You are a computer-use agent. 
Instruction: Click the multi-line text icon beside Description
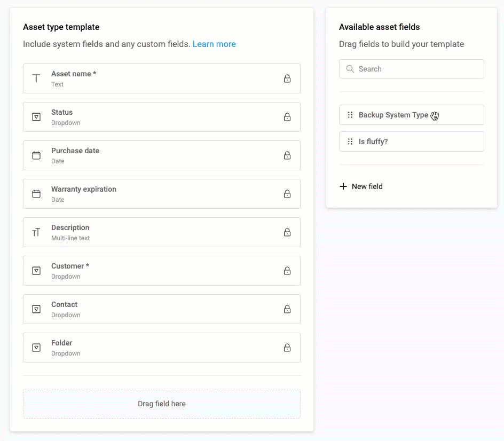pyautogui.click(x=36, y=232)
